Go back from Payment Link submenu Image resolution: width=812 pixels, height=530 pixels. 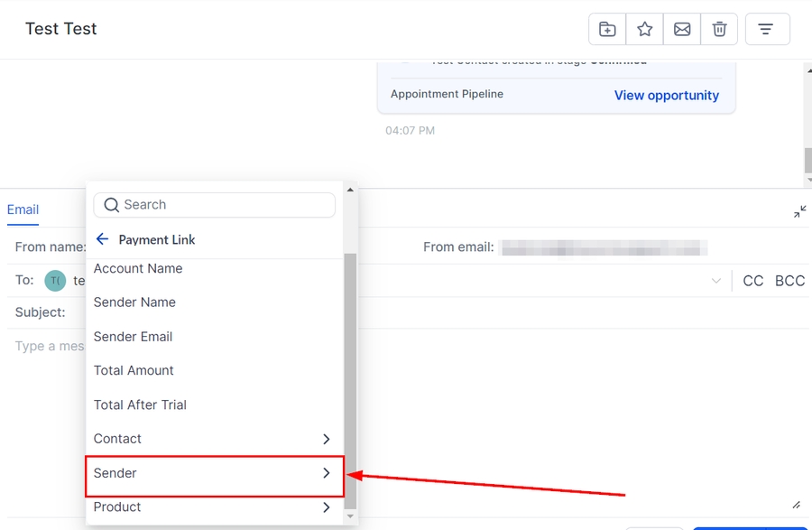(102, 239)
